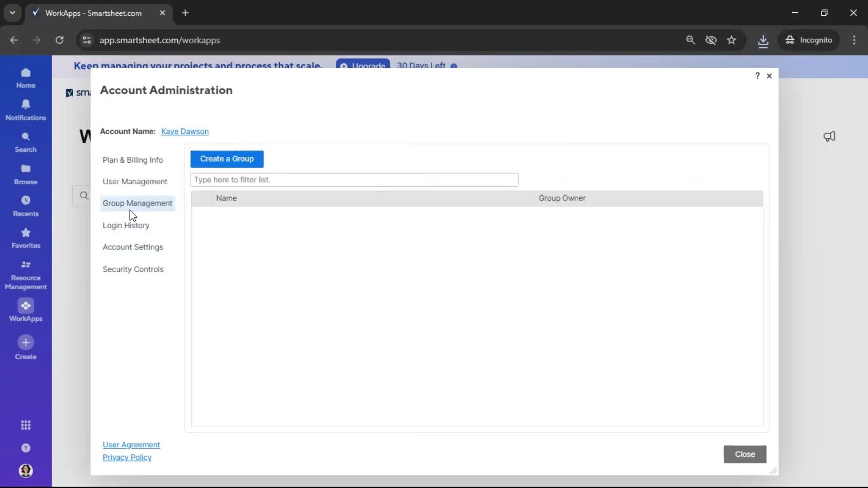Open Home from the sidebar
The height and width of the screenshot is (488, 868).
point(26,78)
